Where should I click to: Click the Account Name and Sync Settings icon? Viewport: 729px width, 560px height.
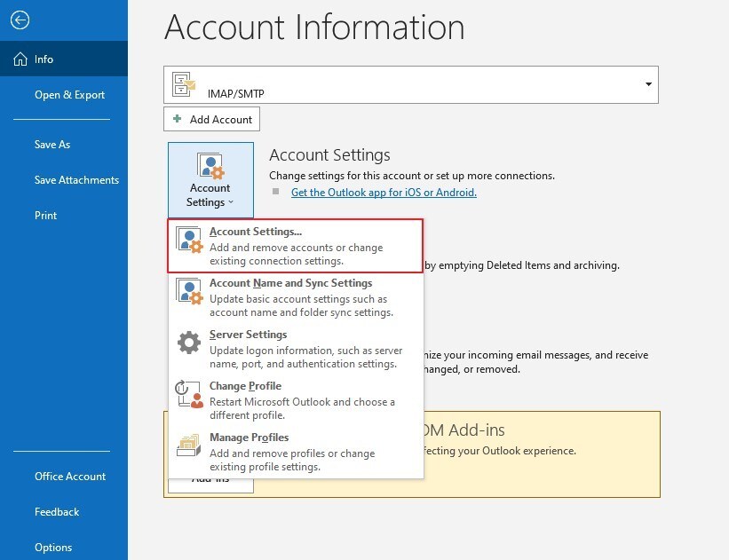click(x=190, y=290)
